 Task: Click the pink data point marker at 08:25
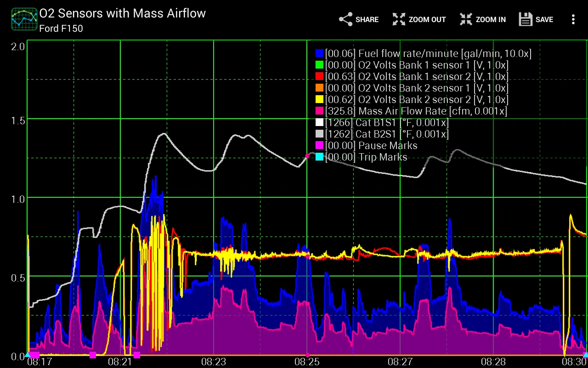307,156
